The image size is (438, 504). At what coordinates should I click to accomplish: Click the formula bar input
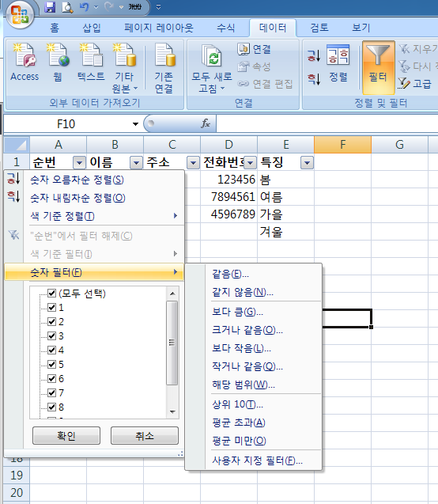click(327, 123)
